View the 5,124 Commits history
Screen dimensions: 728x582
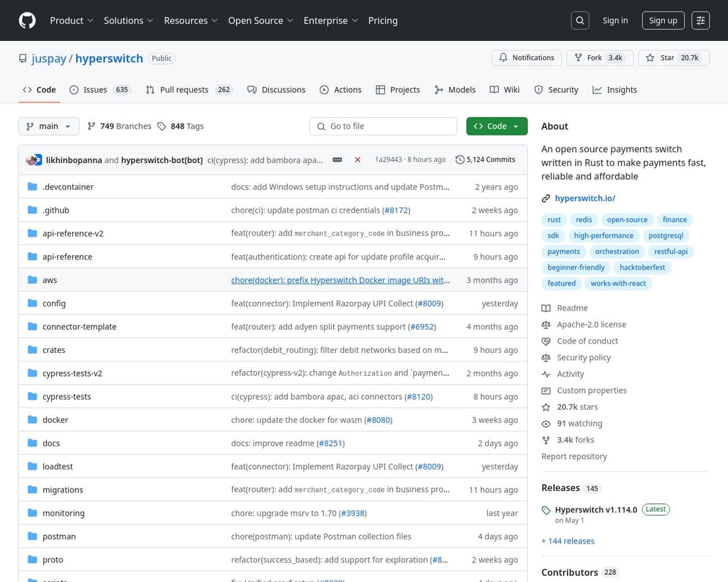pos(485,160)
